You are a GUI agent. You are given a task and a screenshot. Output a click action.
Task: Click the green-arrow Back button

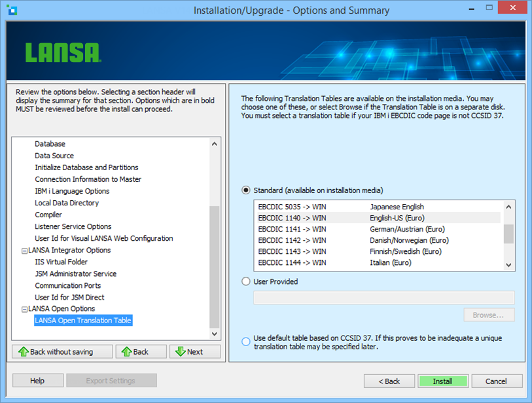141,352
